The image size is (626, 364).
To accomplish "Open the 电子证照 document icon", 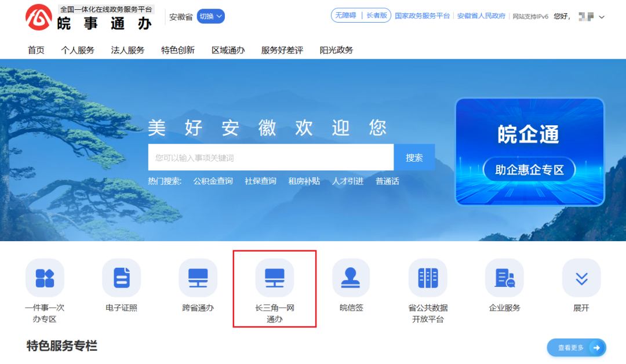I will click(x=121, y=278).
